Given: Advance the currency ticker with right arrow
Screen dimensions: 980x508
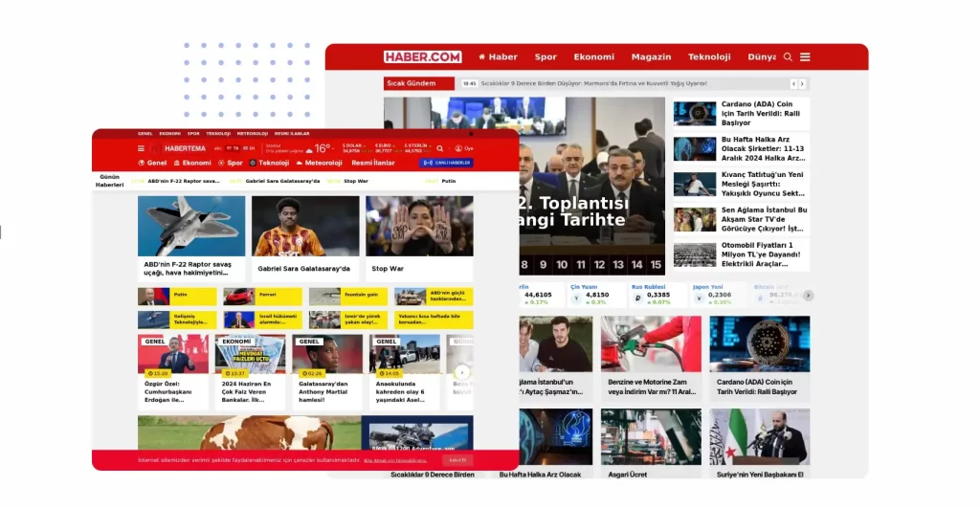Looking at the screenshot, I should (x=808, y=296).
